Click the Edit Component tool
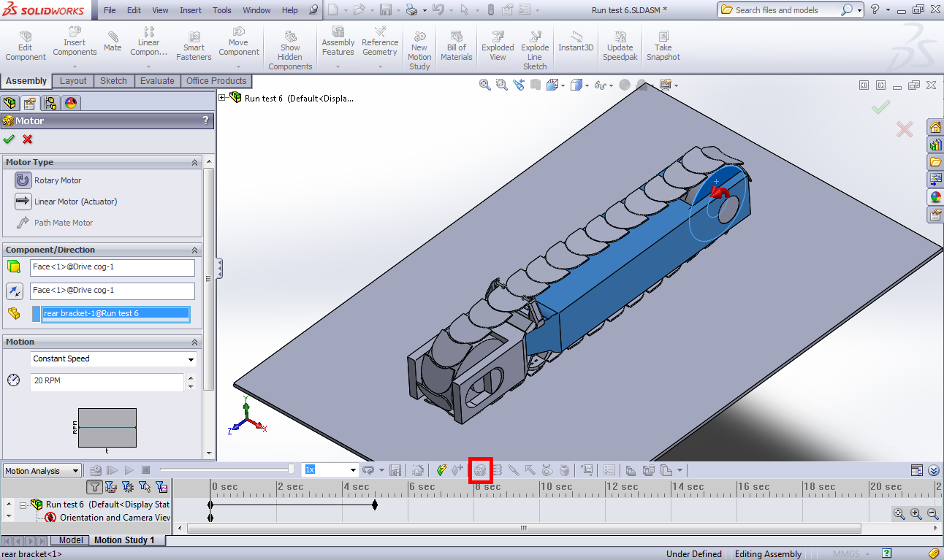The width and height of the screenshot is (944, 560). tap(26, 46)
